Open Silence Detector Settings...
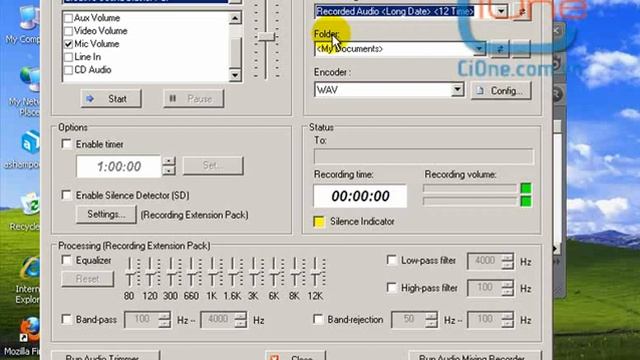This screenshot has height=360, width=640. click(106, 214)
